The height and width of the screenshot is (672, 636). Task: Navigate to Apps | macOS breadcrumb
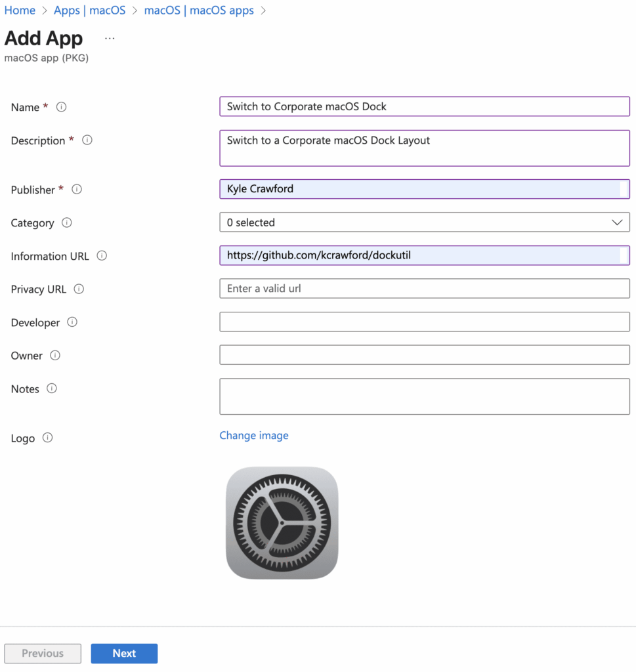89,10
